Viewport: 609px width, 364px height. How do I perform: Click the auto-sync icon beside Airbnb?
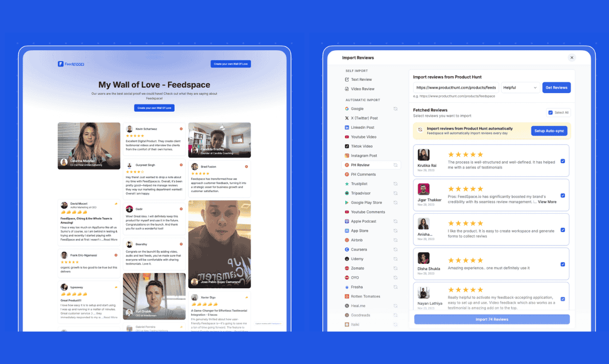coord(396,240)
